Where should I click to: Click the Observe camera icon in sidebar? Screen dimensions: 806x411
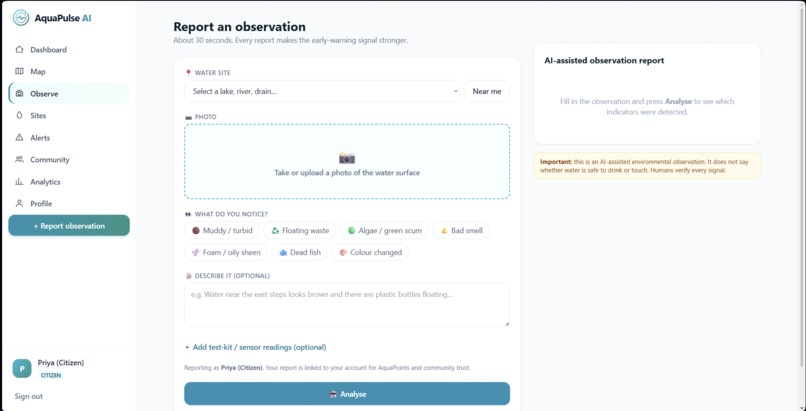20,94
